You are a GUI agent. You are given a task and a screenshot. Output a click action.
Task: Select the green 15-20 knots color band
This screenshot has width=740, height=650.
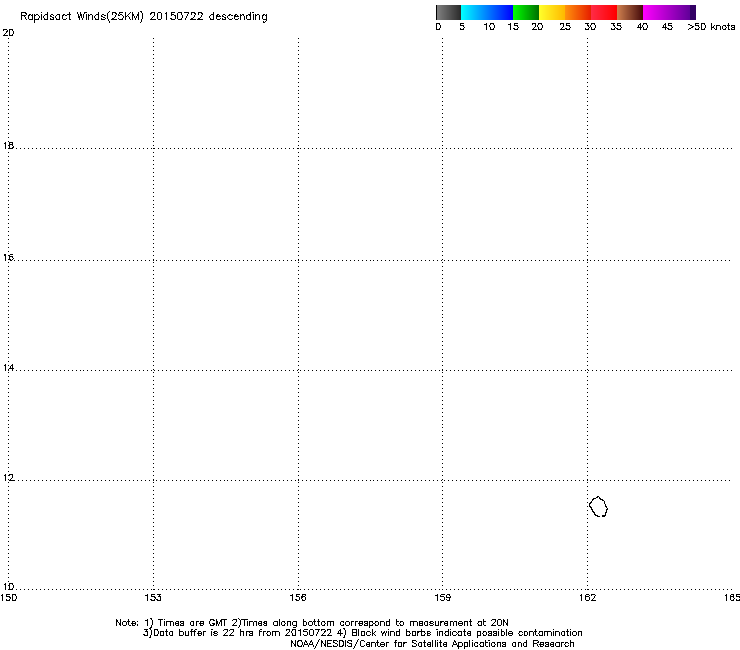(526, 12)
